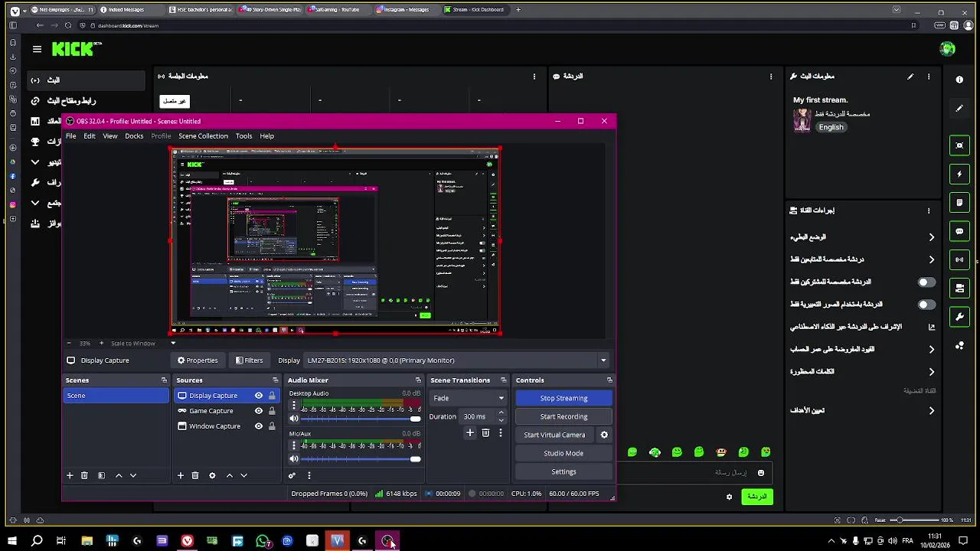Move source down in Sources panel

[x=244, y=475]
